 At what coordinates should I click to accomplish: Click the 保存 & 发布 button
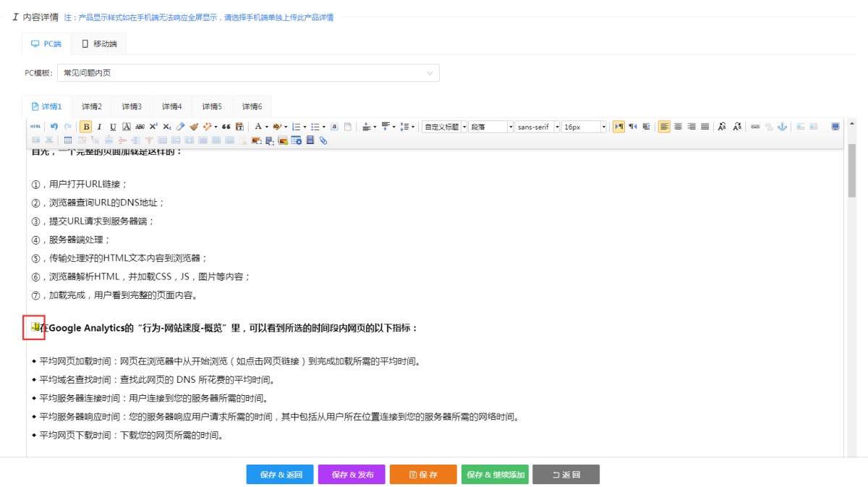coord(352,475)
